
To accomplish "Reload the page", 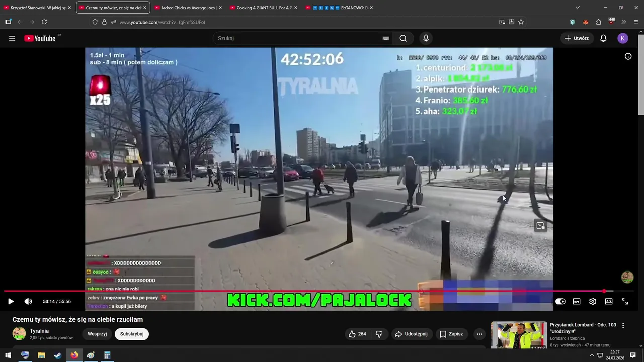I will click(44, 22).
